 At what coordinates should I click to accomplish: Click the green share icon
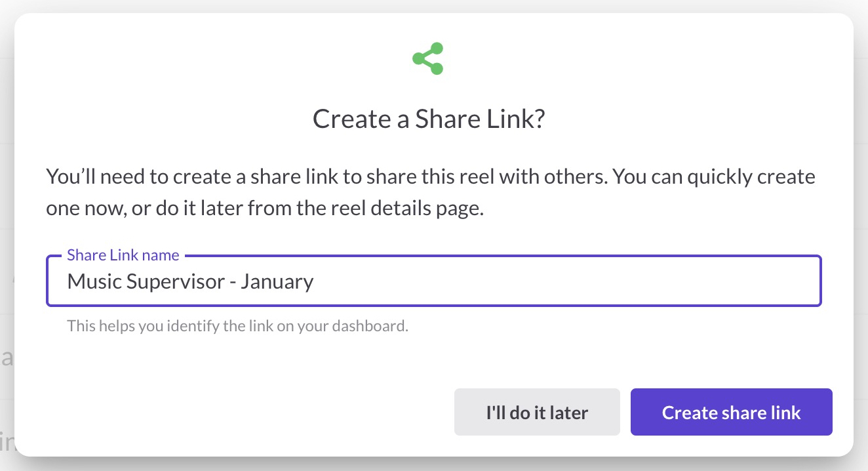click(x=428, y=58)
